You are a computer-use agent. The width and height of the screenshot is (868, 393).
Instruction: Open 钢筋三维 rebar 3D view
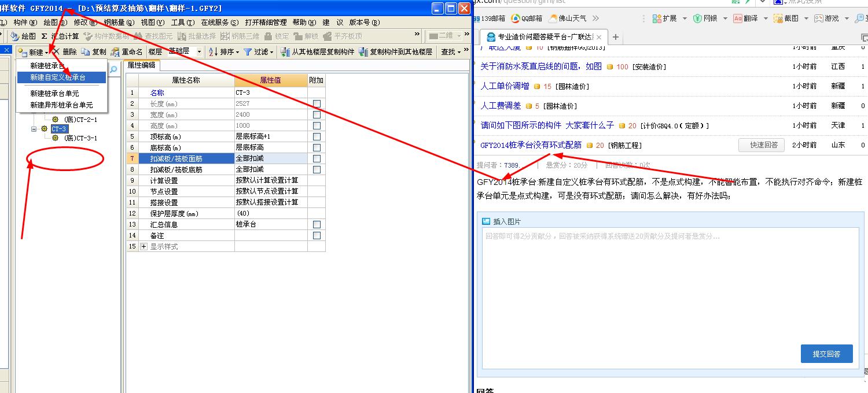240,36
